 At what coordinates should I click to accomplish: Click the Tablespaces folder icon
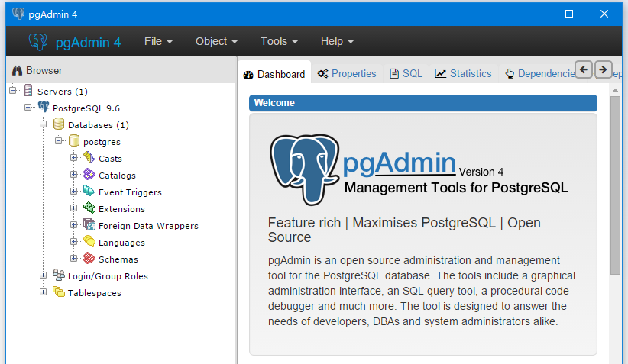tap(59, 292)
